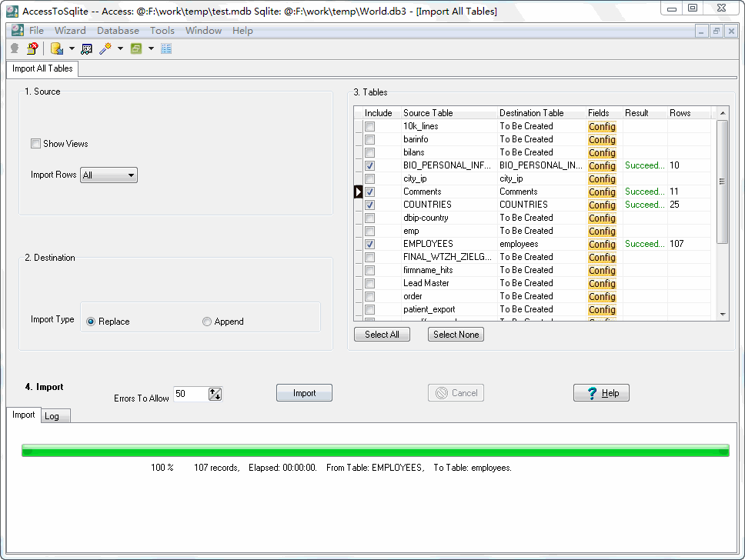745x560 pixels.
Task: Click Config for BIO_PERSONAL_INF row
Action: click(x=602, y=165)
